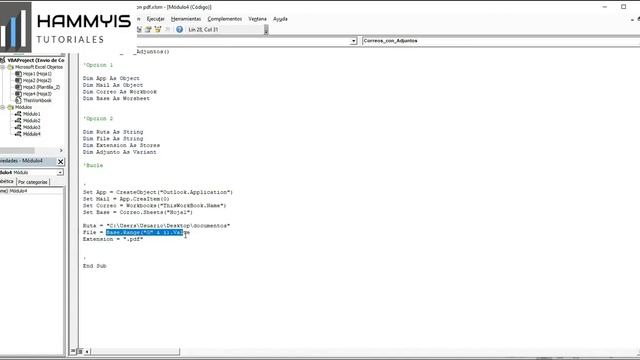Click the Extension = ".pdf" line
The image size is (640, 360).
click(113, 239)
